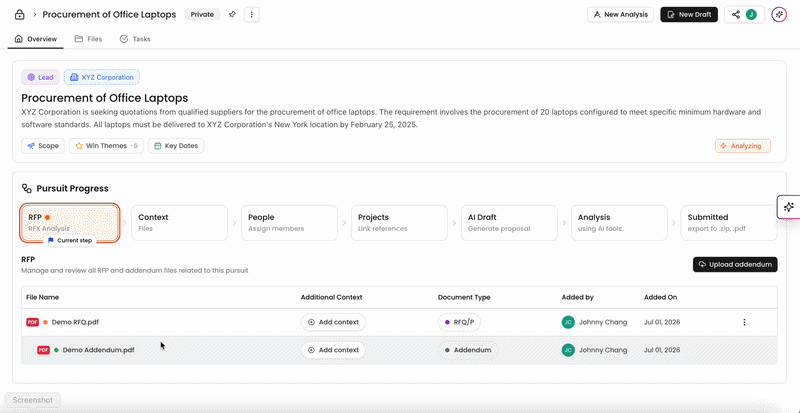This screenshot has width=800, height=413.
Task: Open row options menu for Demo RFQ.pdf
Action: coord(744,322)
